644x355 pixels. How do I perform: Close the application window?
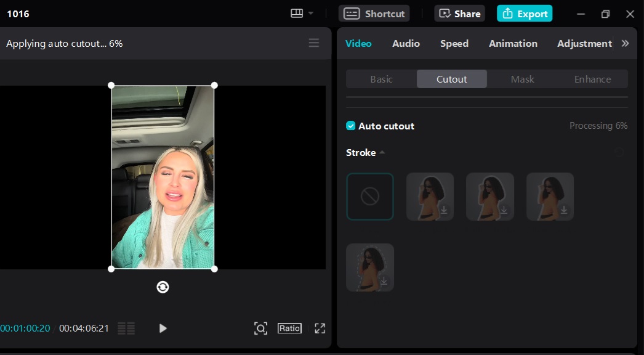pos(630,14)
